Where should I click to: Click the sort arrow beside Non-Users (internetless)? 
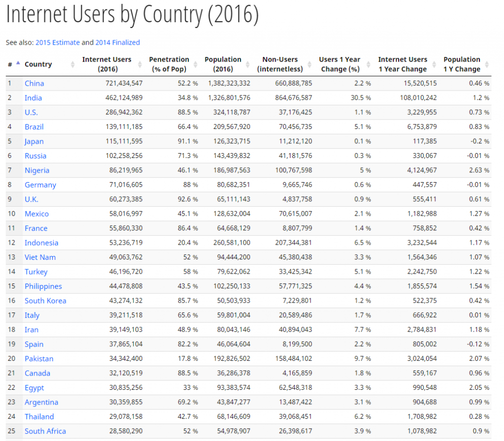click(311, 64)
